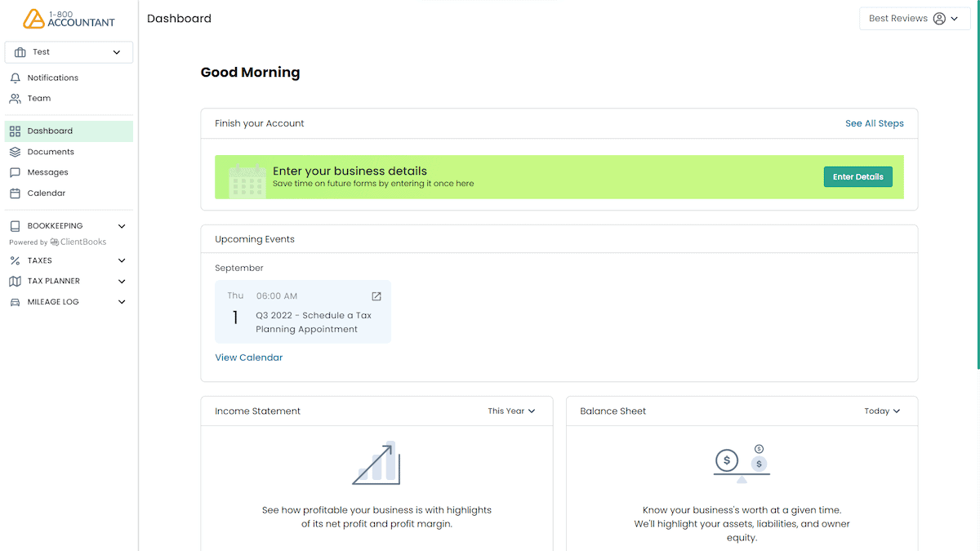Select Dashboard in the sidebar
The image size is (980, 551).
pos(49,131)
